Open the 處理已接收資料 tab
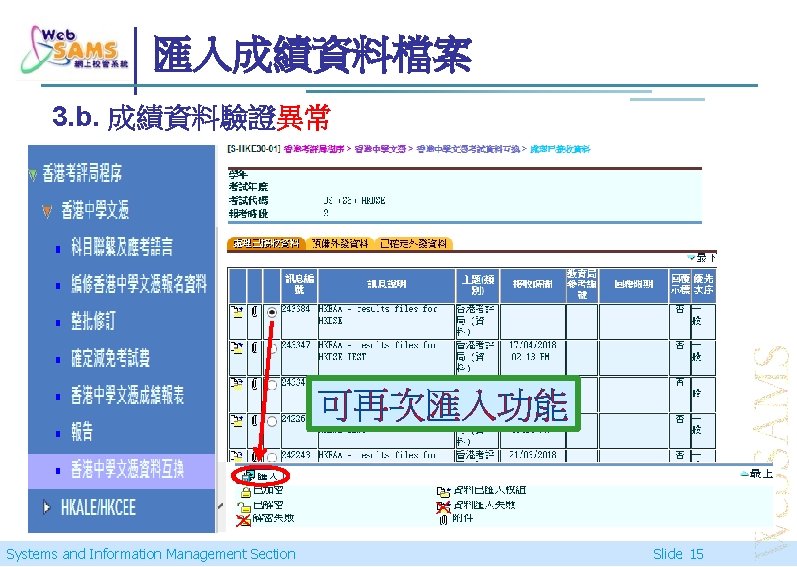This screenshot has width=797, height=567. click(x=266, y=244)
